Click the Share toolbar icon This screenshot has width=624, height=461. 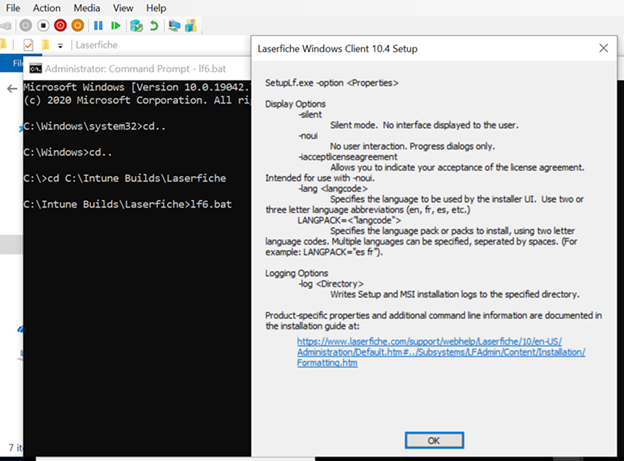tap(191, 25)
